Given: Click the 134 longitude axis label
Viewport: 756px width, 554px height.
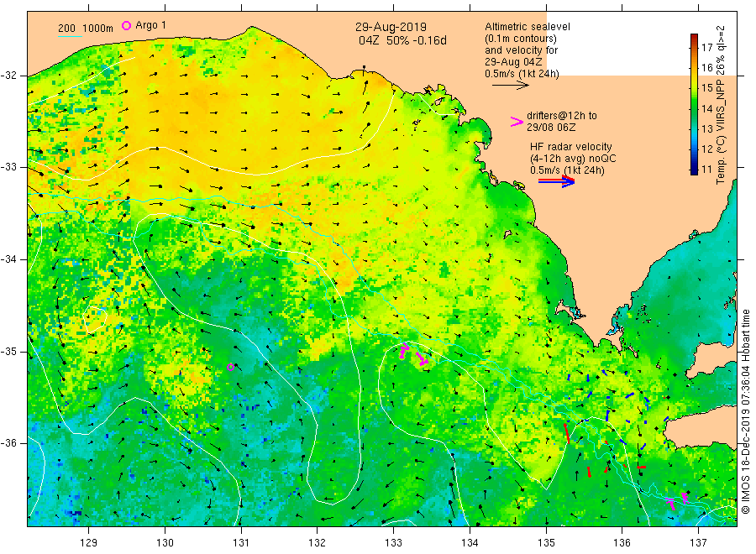Looking at the screenshot, I should click(x=470, y=543).
